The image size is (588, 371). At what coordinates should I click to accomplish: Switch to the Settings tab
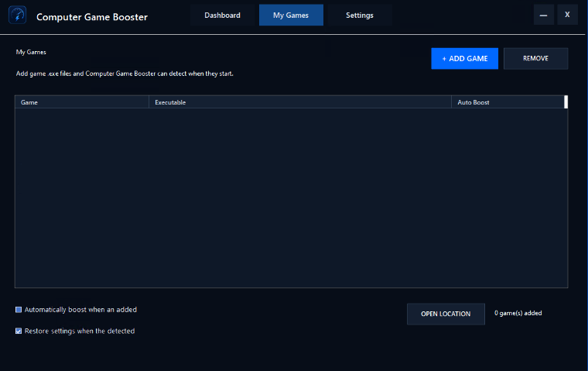(360, 15)
